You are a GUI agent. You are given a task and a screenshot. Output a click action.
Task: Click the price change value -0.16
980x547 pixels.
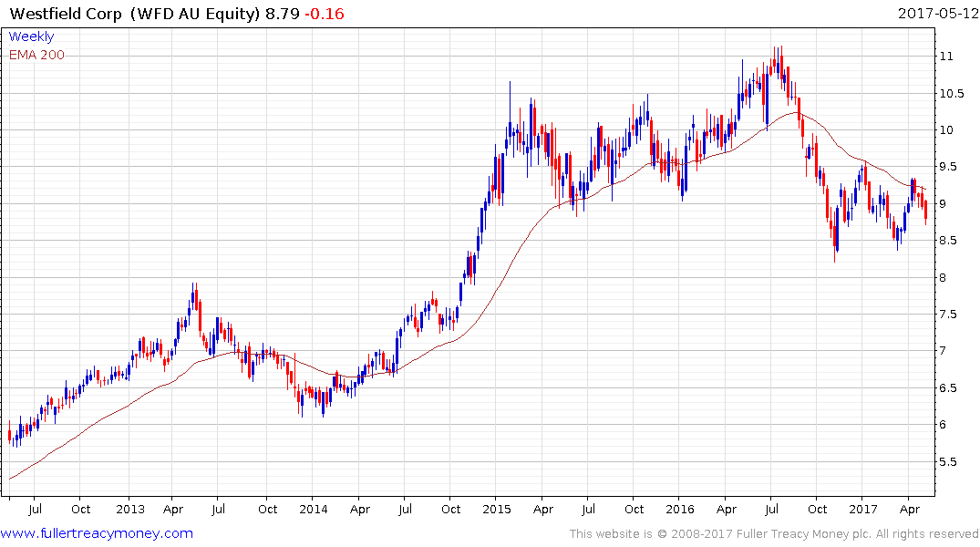click(x=325, y=14)
